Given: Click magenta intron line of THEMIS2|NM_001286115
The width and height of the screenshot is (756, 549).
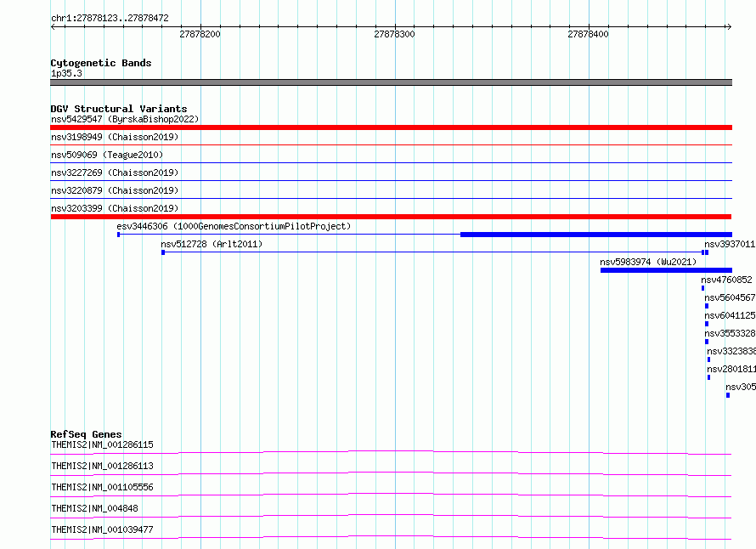Looking at the screenshot, I should pyautogui.click(x=391, y=452).
